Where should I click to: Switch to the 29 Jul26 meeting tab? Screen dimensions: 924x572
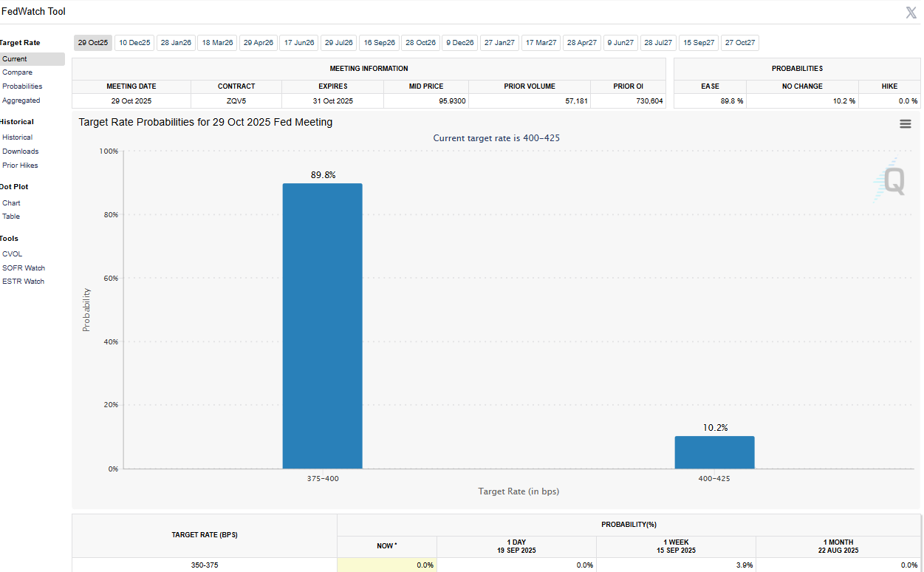[339, 43]
